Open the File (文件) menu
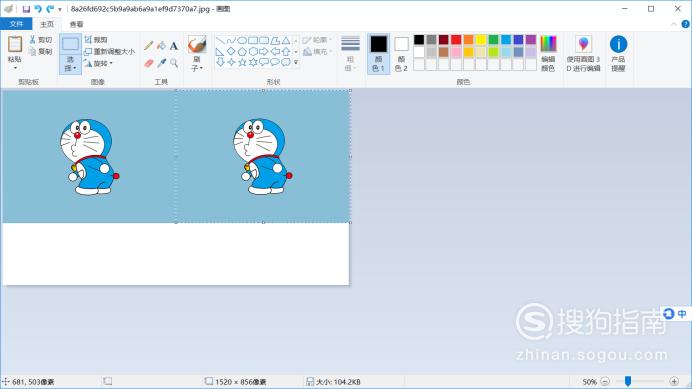The image size is (692, 389). pyautogui.click(x=16, y=24)
